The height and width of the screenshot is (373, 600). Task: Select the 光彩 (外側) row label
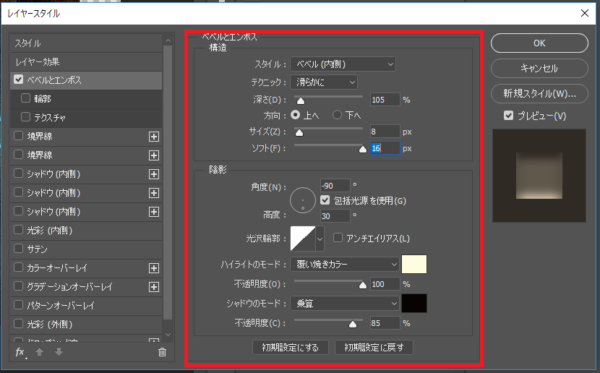click(x=49, y=324)
